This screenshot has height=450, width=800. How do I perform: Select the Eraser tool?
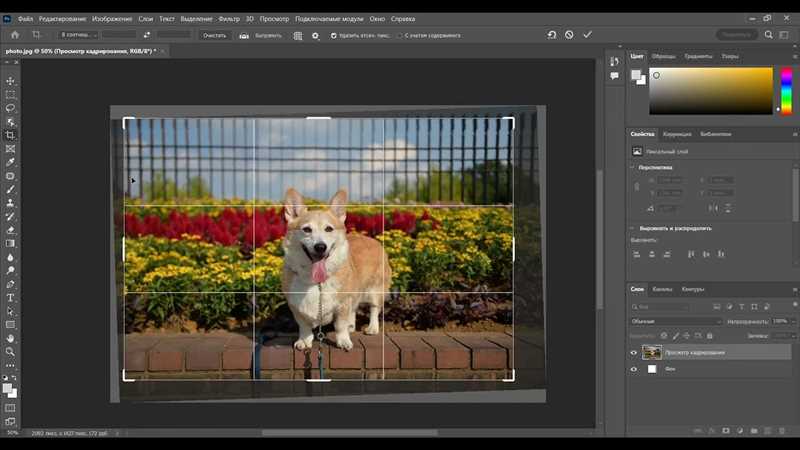10,230
